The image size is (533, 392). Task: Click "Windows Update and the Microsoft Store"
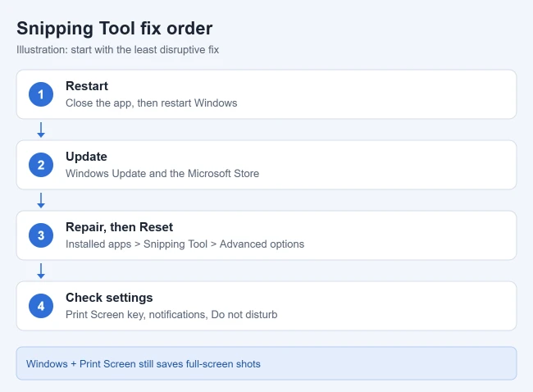pos(162,173)
